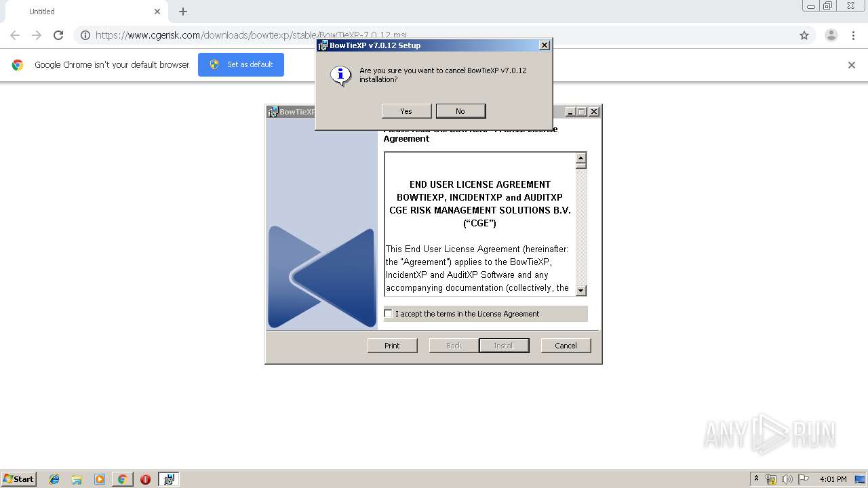The height and width of the screenshot is (488, 868).
Task: Click Cancel in BowTieXP setup window
Action: (x=566, y=346)
